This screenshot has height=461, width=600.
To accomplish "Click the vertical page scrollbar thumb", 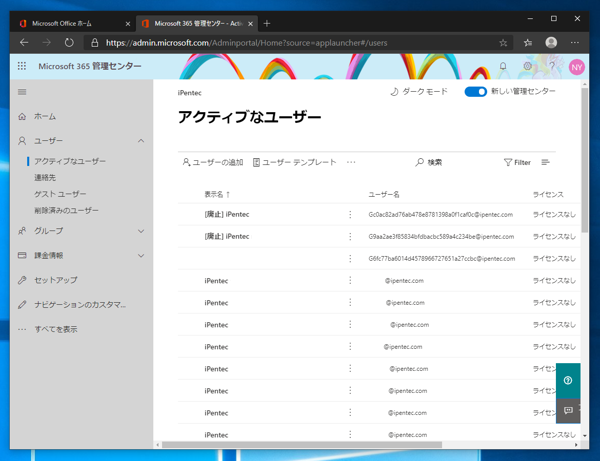I will point(584,160).
